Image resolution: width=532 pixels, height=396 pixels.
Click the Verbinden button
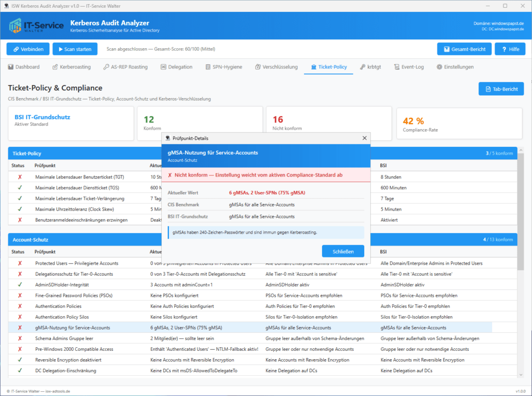point(28,49)
